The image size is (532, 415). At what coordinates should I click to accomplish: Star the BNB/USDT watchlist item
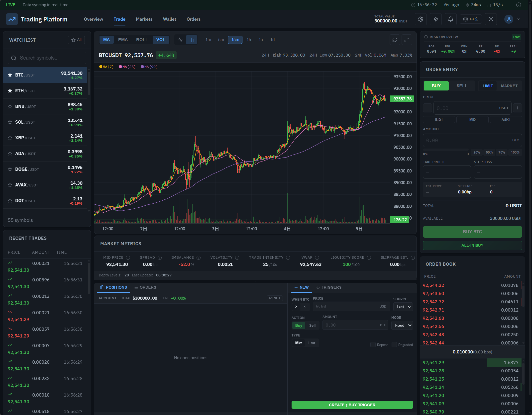pyautogui.click(x=10, y=106)
